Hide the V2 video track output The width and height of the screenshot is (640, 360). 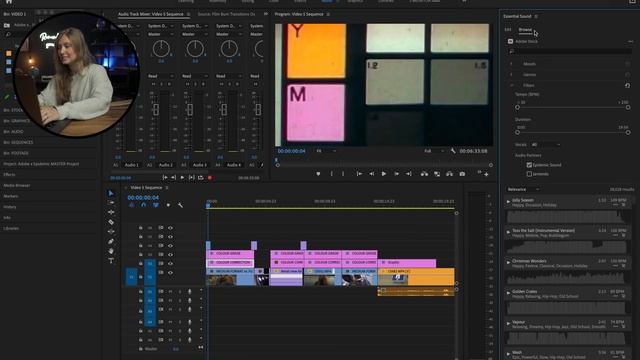pos(171,263)
